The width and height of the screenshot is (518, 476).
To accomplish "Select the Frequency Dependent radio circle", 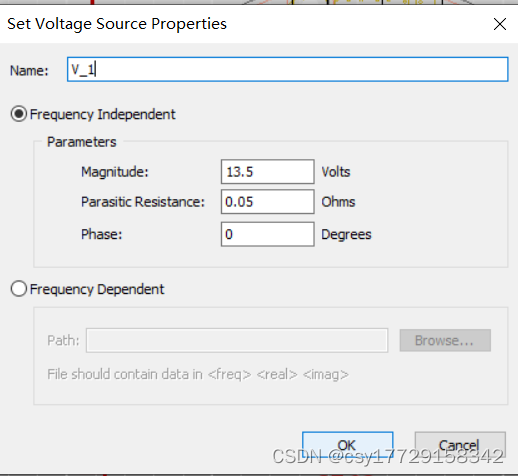I will [19, 289].
